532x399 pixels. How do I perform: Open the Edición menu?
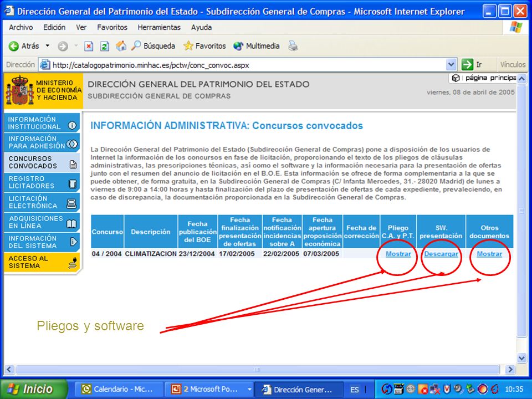point(54,28)
